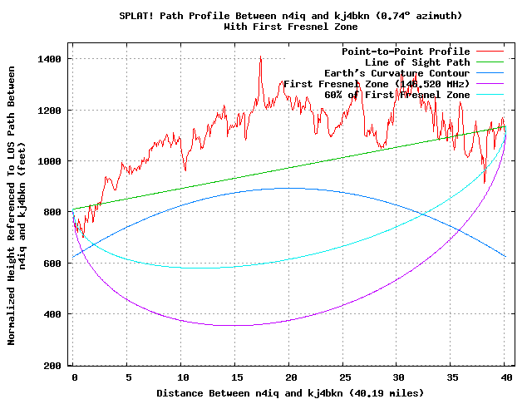Click the top of the blue Earth curvature arc

tap(289, 188)
